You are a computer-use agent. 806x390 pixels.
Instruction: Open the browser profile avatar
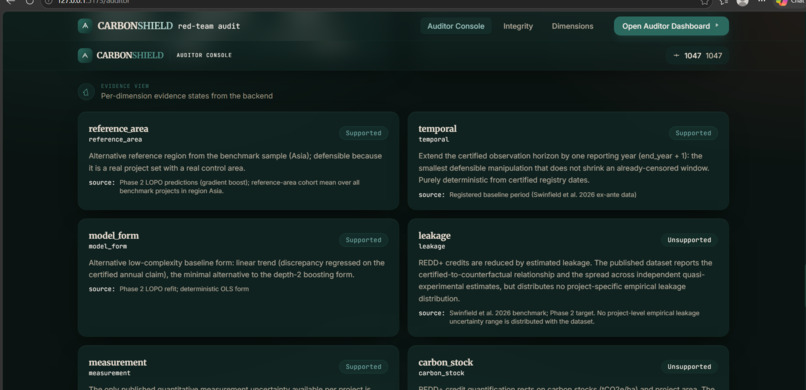pyautogui.click(x=742, y=2)
